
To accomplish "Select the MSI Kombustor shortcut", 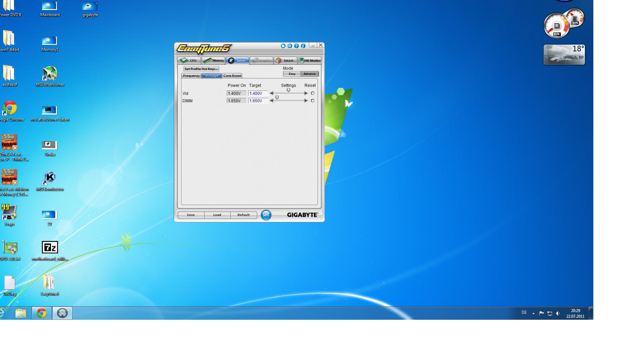I will click(x=50, y=181).
